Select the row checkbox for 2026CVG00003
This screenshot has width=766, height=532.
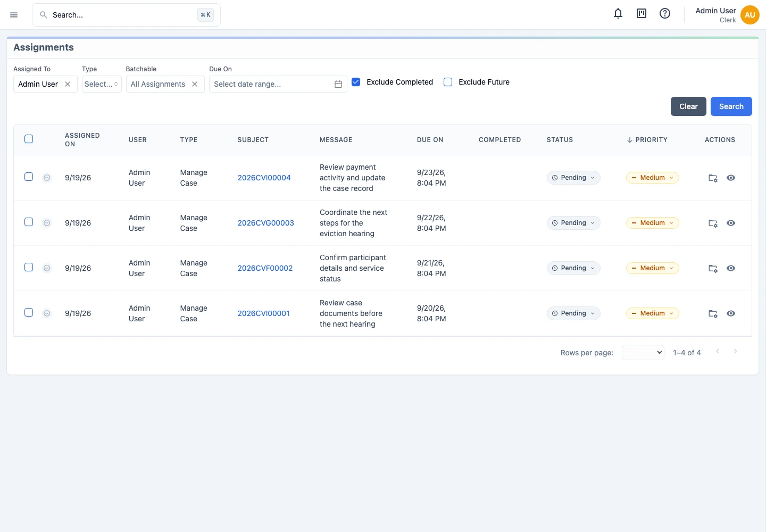coord(29,222)
